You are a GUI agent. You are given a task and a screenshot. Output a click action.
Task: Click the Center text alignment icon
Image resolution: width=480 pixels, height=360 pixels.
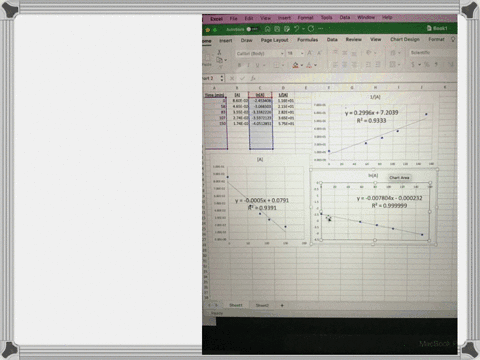[345, 65]
